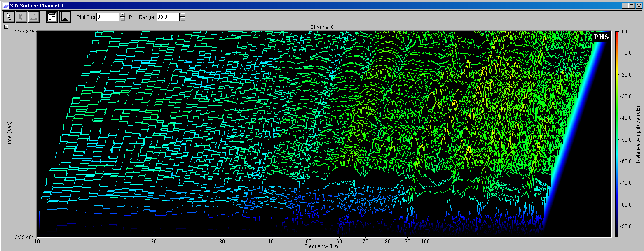The width and height of the screenshot is (644, 251).
Task: Minimize the 3-D Surface window
Action: point(625,6)
